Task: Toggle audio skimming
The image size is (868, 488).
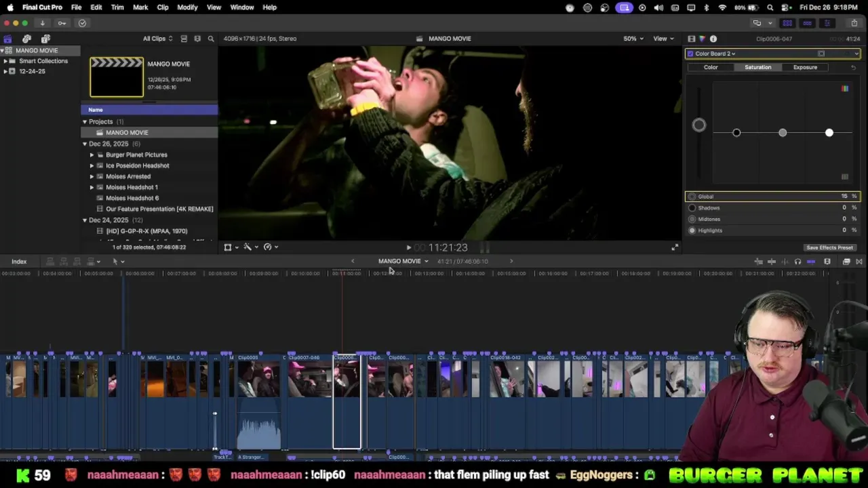Action: pos(785,262)
